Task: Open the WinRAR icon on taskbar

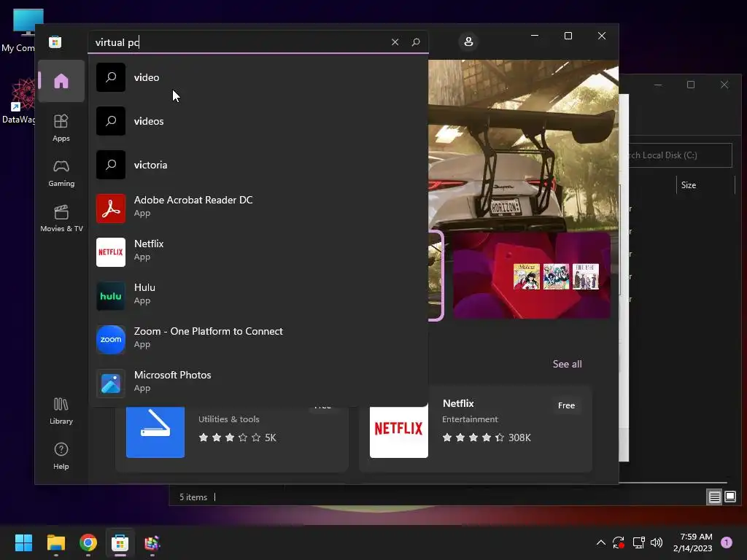Action: tap(152, 542)
